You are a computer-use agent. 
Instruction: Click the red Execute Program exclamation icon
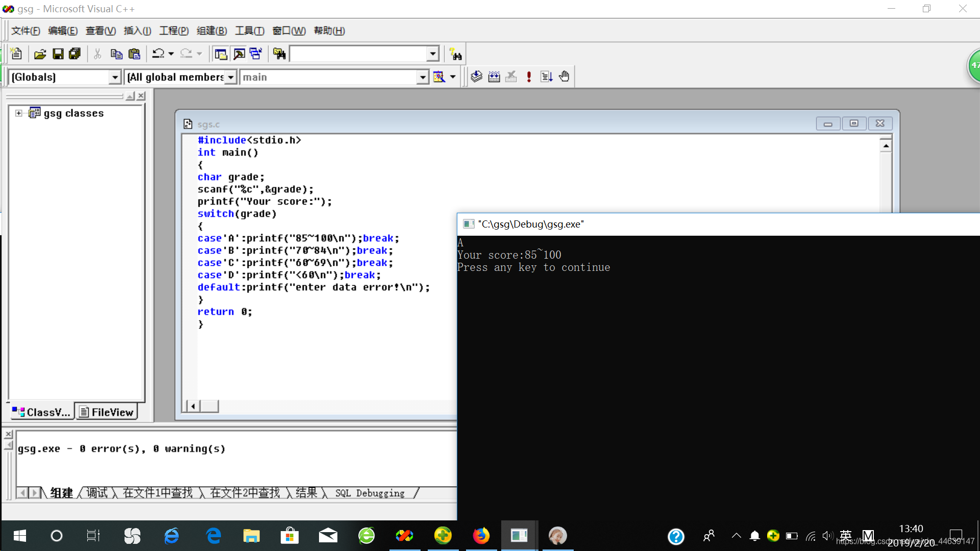529,77
